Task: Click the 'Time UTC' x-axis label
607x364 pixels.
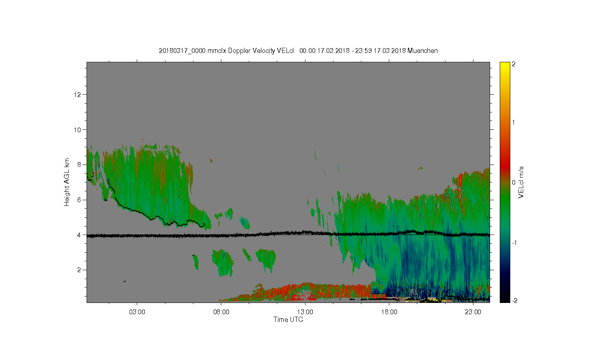Action: [x=288, y=320]
